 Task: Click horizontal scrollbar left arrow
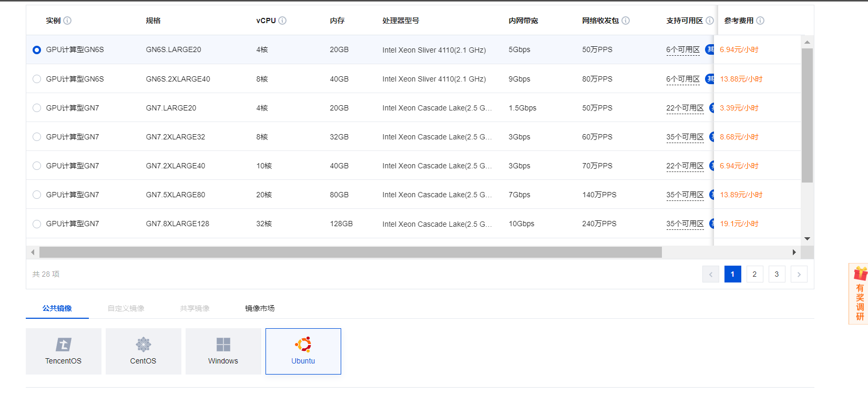point(33,252)
